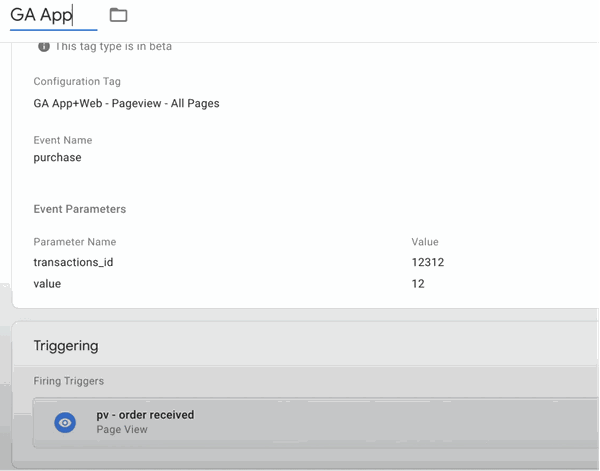
Task: Edit the GA App tag name field
Action: pyautogui.click(x=52, y=16)
